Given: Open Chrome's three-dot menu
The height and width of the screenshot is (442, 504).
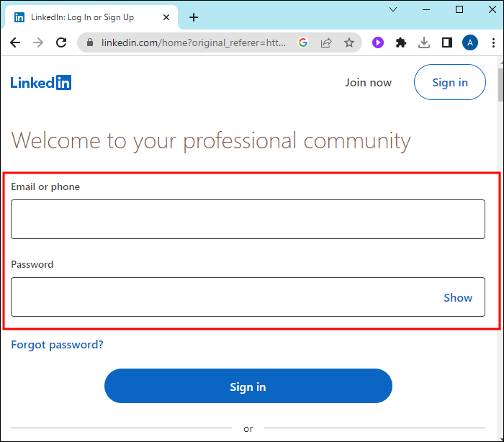Looking at the screenshot, I should (x=493, y=42).
